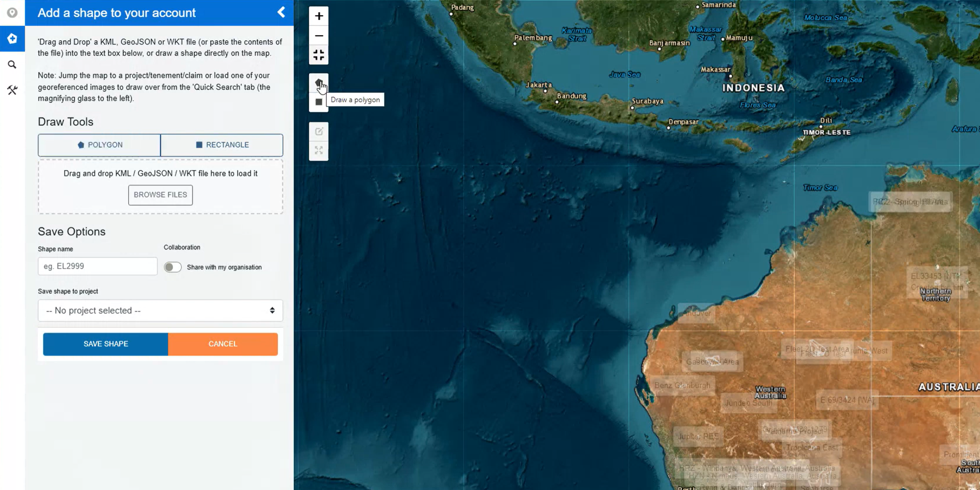The height and width of the screenshot is (490, 980).
Task: Click the E 69/3424 [WA] map label
Action: point(847,400)
